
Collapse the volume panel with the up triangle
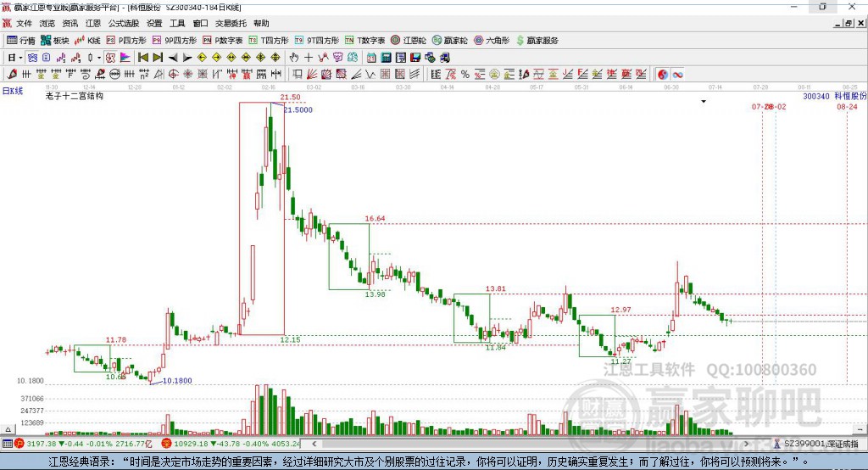click(x=8, y=429)
